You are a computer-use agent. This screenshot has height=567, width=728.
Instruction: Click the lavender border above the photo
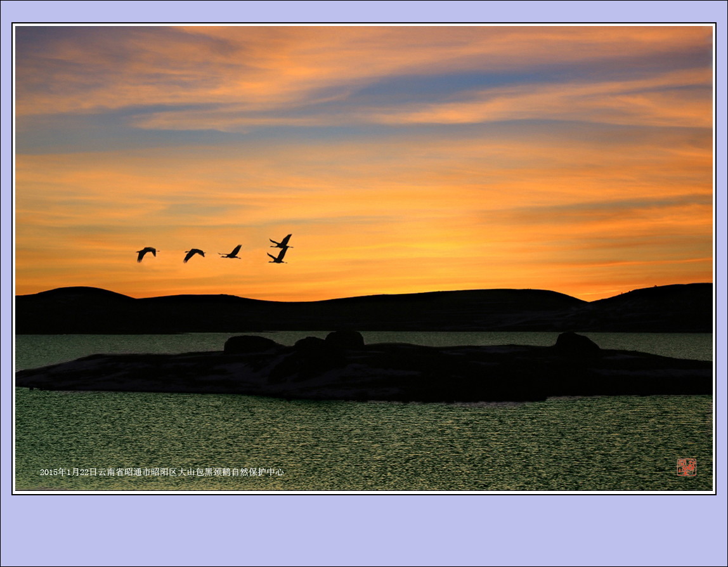pos(364,11)
